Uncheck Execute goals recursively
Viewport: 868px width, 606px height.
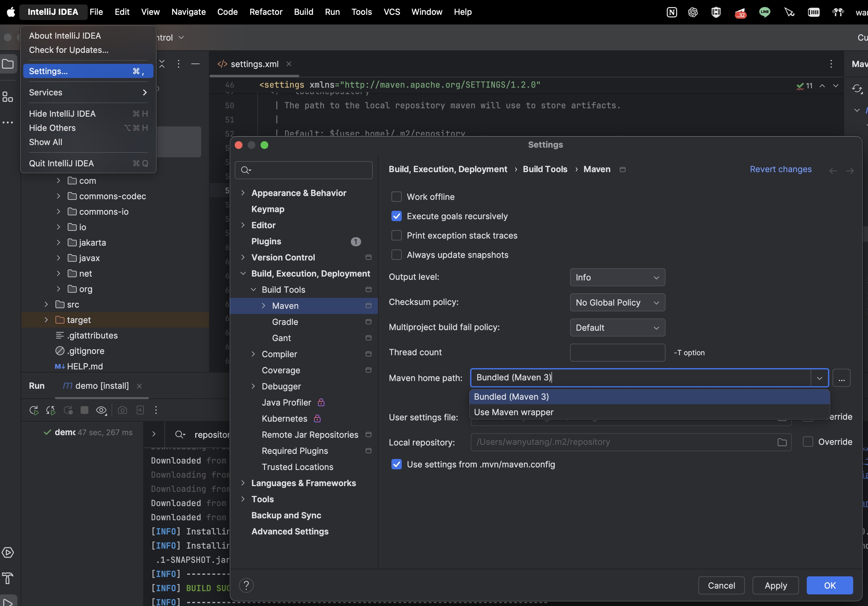(x=397, y=216)
